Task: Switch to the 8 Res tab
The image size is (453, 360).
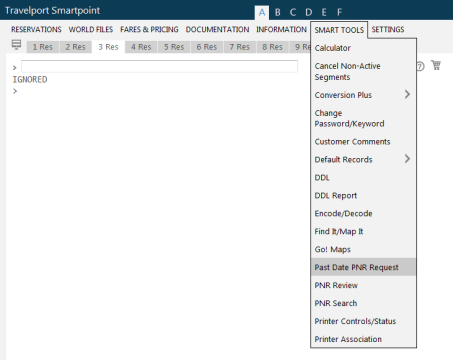Action: [272, 47]
